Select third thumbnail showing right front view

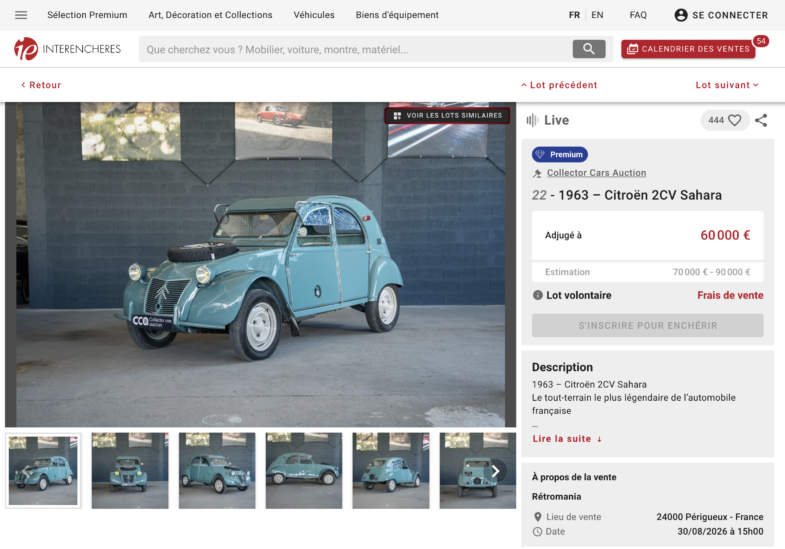pyautogui.click(x=217, y=471)
